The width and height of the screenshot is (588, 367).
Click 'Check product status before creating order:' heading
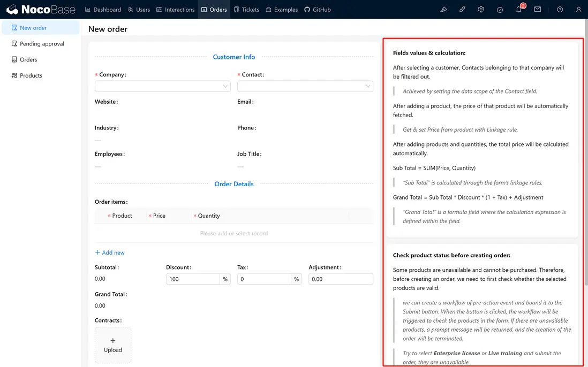(x=451, y=255)
